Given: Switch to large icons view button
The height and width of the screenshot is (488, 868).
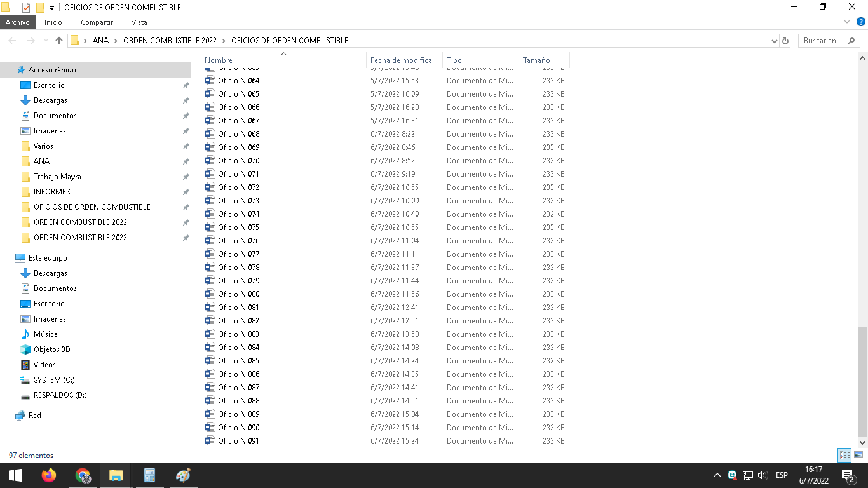Looking at the screenshot, I should (x=858, y=455).
